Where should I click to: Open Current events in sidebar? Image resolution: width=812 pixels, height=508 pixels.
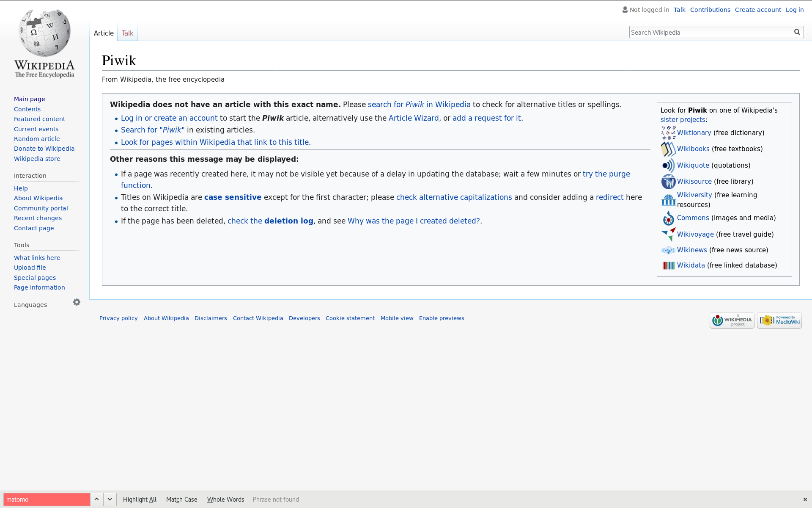(x=36, y=129)
